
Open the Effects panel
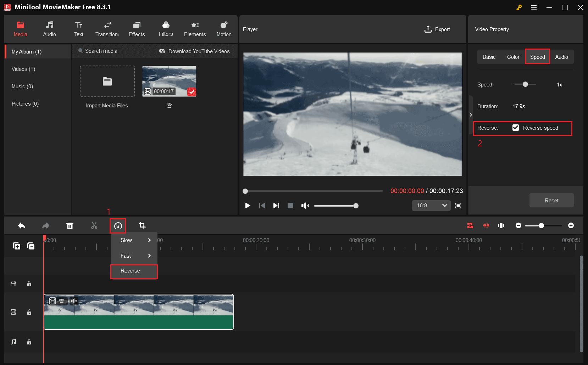(x=137, y=29)
